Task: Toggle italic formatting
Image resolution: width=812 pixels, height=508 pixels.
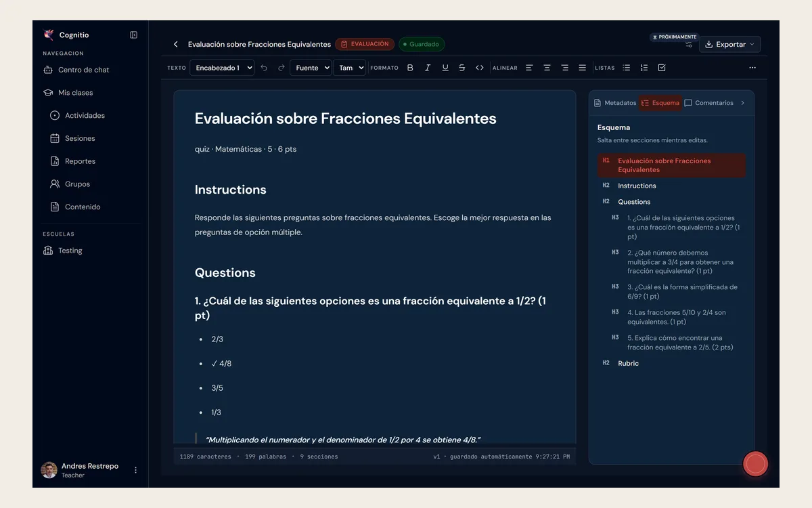Action: point(428,68)
